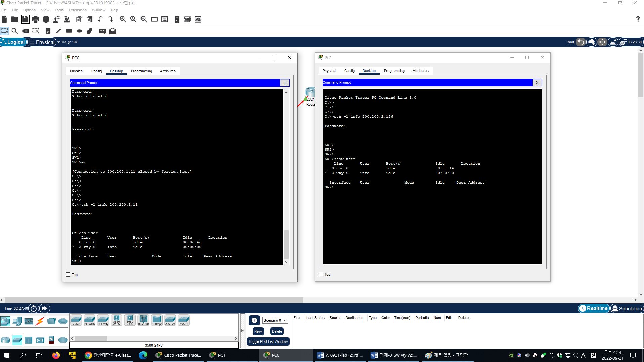Viewport: 644px width, 362px height.
Task: Close PC1 Command Prompt with X button
Action: [537, 82]
